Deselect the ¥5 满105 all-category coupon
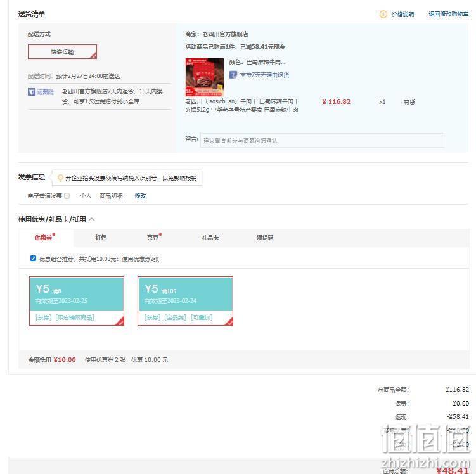476x474 pixels. tap(186, 301)
